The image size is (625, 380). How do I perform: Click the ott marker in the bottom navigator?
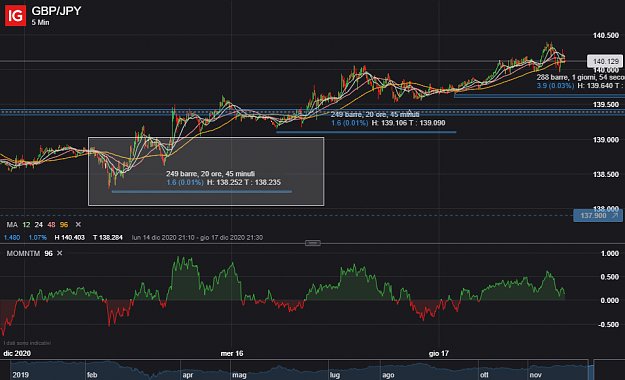pyautogui.click(x=484, y=375)
